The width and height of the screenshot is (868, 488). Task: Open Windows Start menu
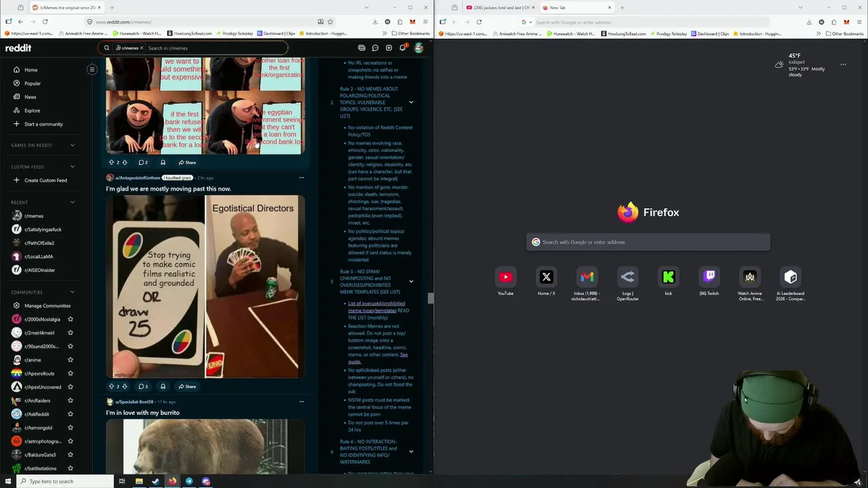coord(8,481)
